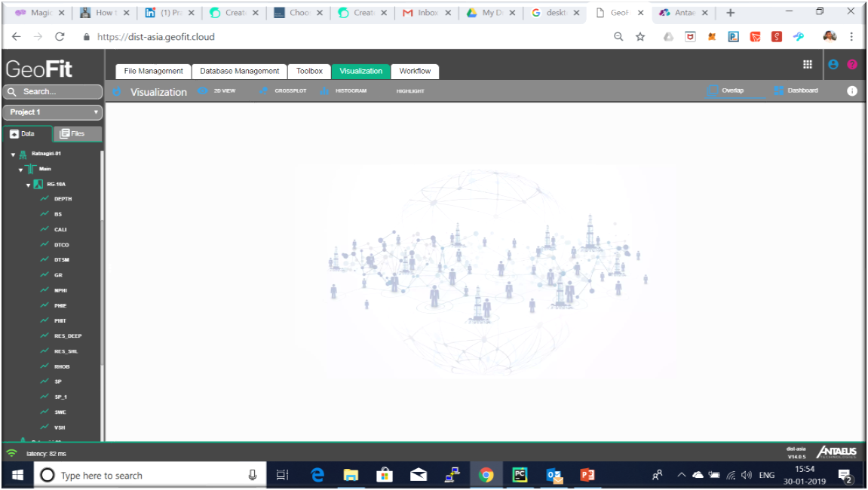Switch to Dashboard layout

pos(796,90)
